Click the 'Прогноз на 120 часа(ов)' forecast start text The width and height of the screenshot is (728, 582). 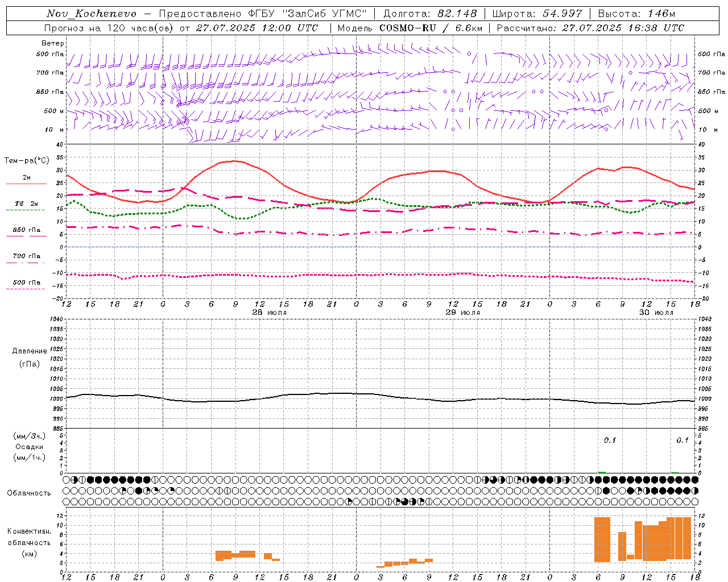[x=110, y=28]
